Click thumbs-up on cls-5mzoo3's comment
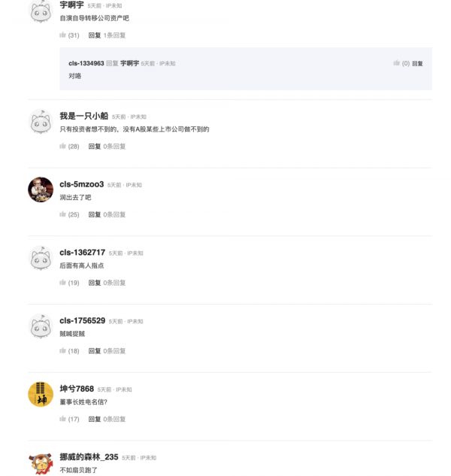 tap(63, 215)
